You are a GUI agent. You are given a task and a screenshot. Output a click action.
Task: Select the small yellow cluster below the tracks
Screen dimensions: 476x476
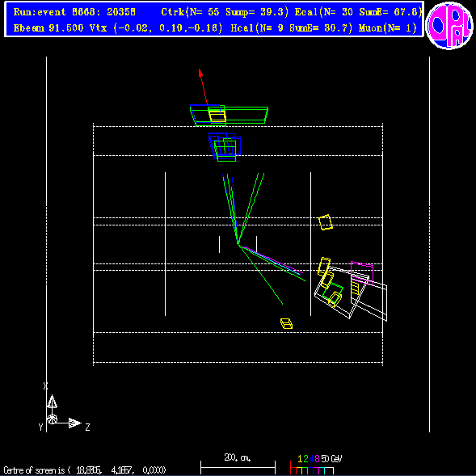(286, 323)
